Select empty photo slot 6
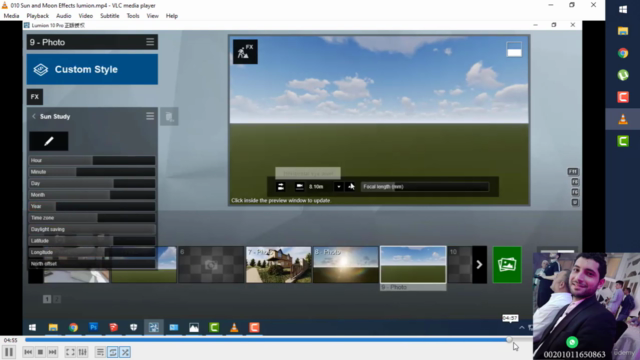 [x=211, y=264]
